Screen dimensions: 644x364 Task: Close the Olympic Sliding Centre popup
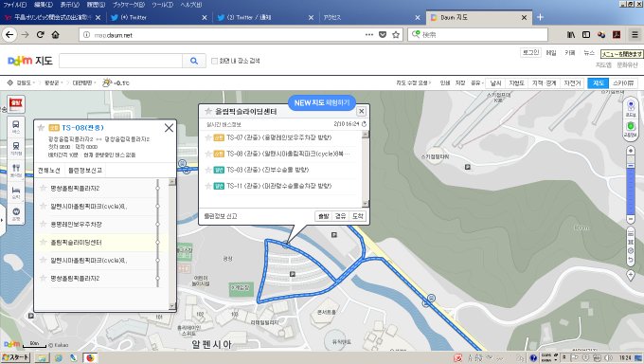point(361,111)
